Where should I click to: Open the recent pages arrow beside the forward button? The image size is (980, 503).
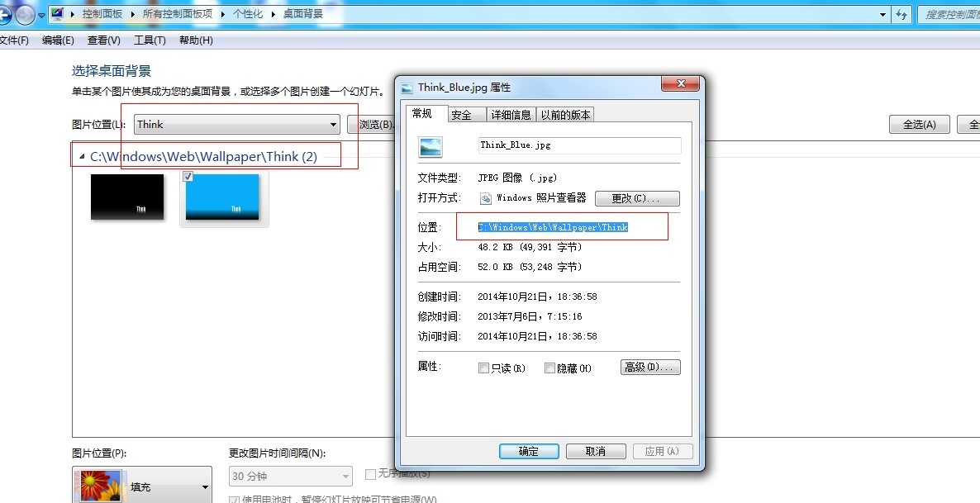[x=41, y=15]
